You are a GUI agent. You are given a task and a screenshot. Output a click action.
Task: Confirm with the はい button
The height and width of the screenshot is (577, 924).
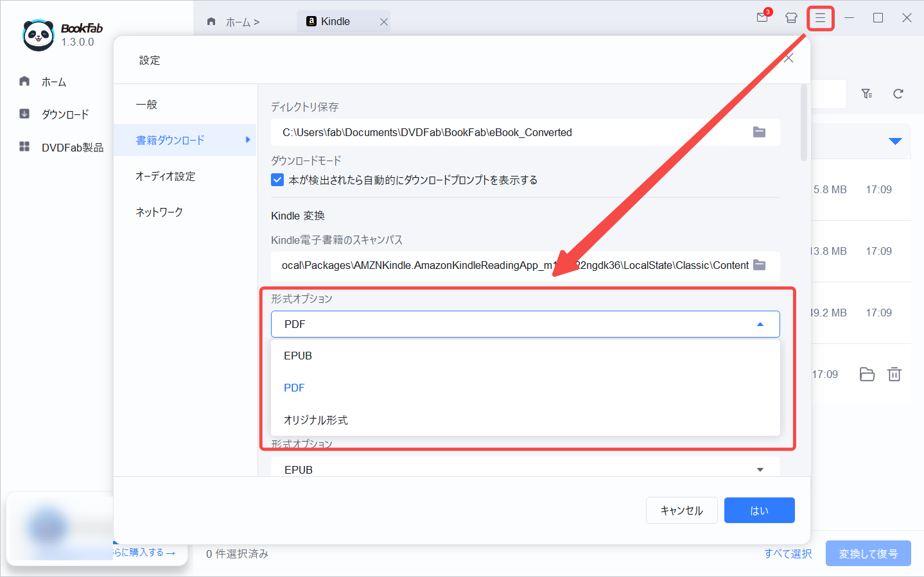(x=759, y=510)
